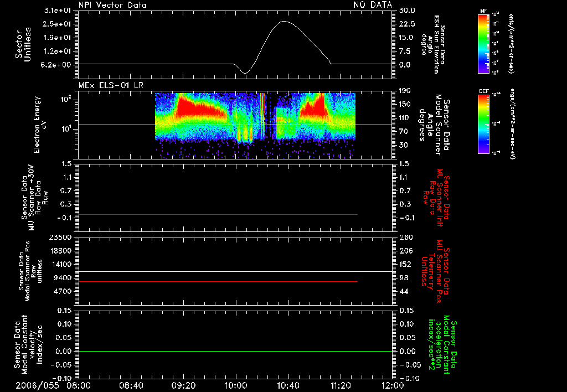Click the "08:00" time tick label
The image size is (567, 392).
pyautogui.click(x=79, y=386)
